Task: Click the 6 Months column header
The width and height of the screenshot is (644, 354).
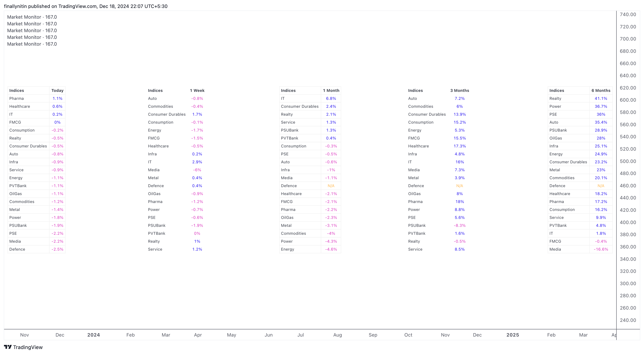Action: 601,90
